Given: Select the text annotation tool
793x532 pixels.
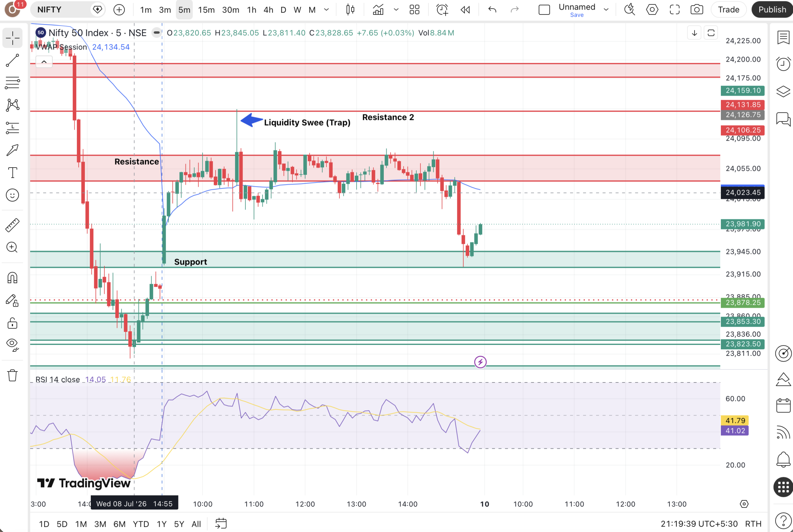Looking at the screenshot, I should [x=13, y=173].
